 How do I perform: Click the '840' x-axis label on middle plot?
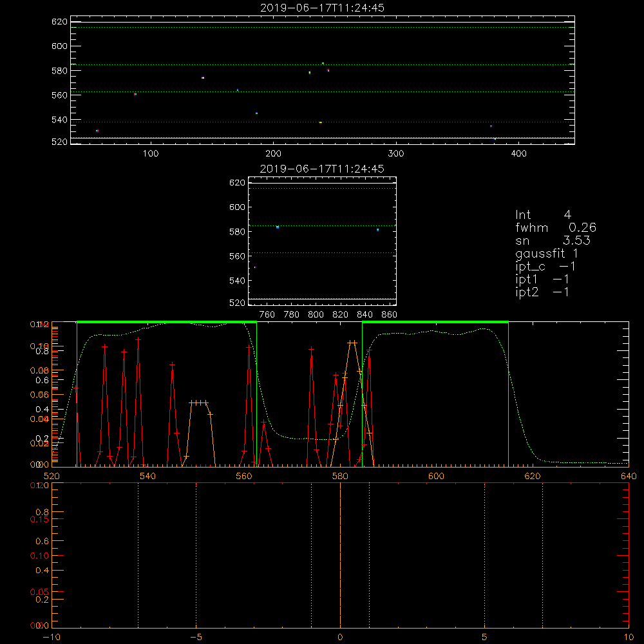(x=365, y=315)
